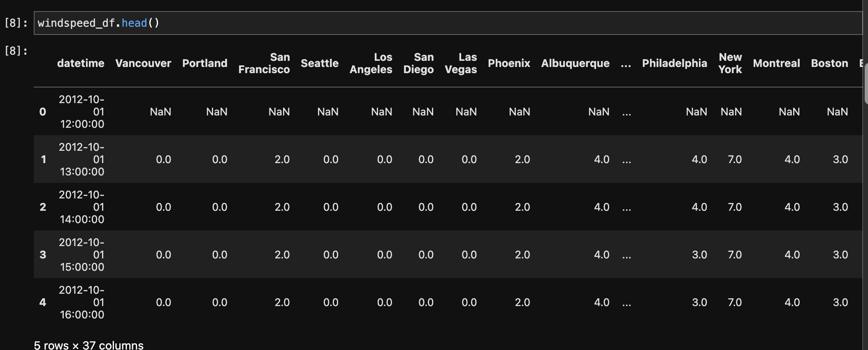Click the datetime column header
The image size is (868, 350).
81,63
